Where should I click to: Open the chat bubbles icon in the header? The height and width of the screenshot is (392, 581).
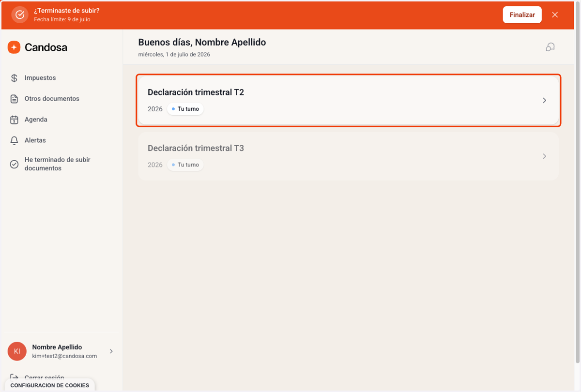coord(550,47)
